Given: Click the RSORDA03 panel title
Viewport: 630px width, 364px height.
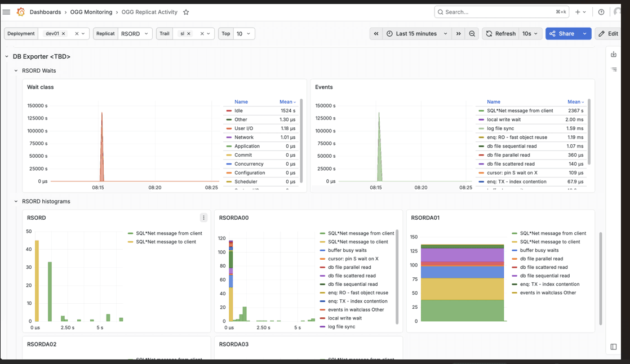Looking at the screenshot, I should click(x=234, y=344).
